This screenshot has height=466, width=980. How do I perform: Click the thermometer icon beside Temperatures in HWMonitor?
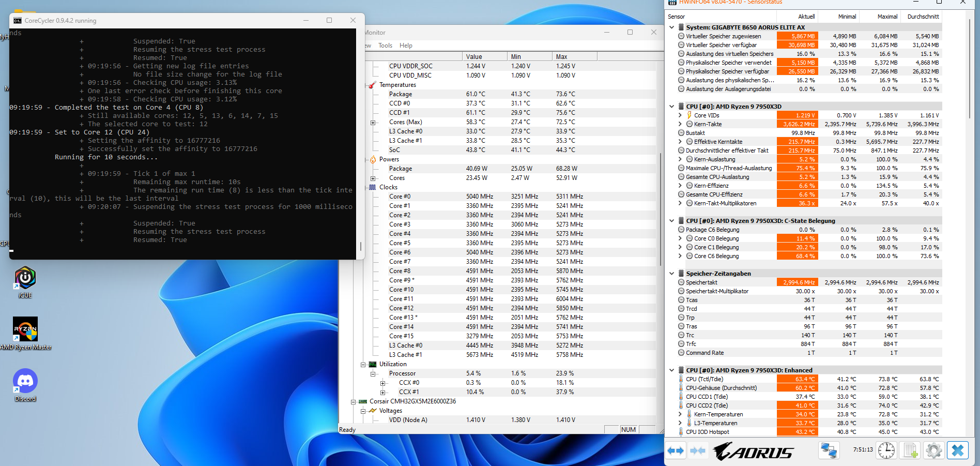tap(372, 85)
